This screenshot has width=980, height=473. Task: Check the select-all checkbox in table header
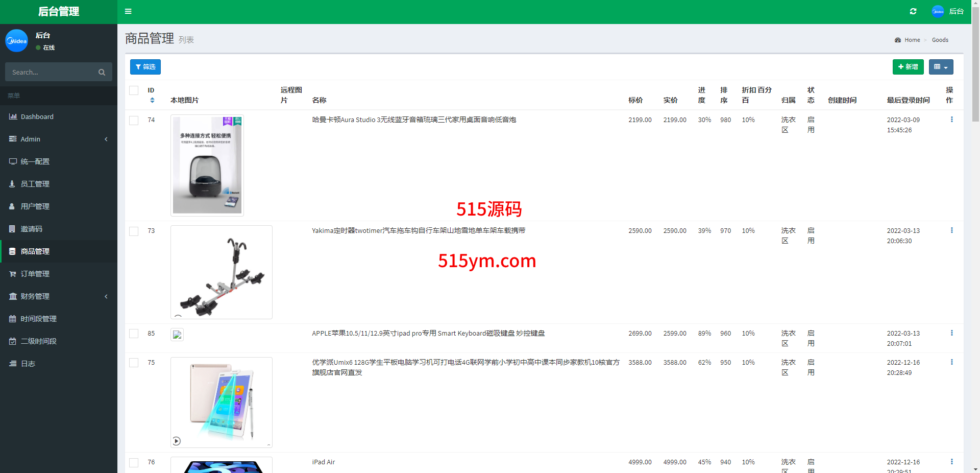[134, 90]
